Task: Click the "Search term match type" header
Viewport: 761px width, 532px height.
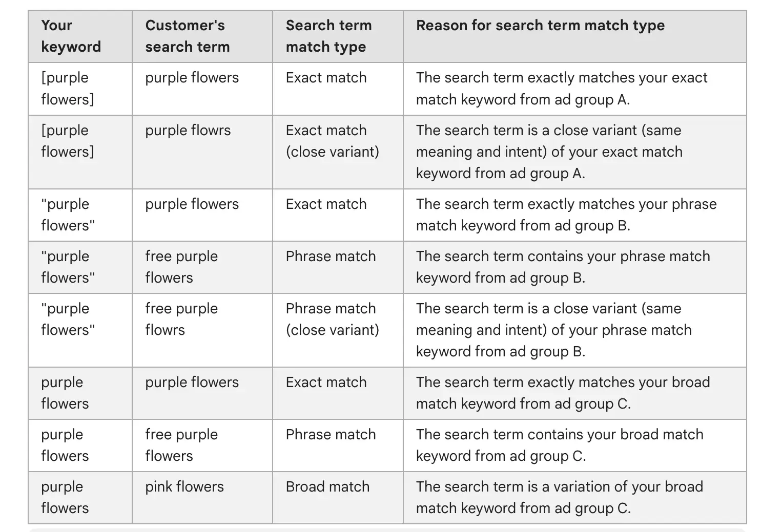Action: pos(328,36)
